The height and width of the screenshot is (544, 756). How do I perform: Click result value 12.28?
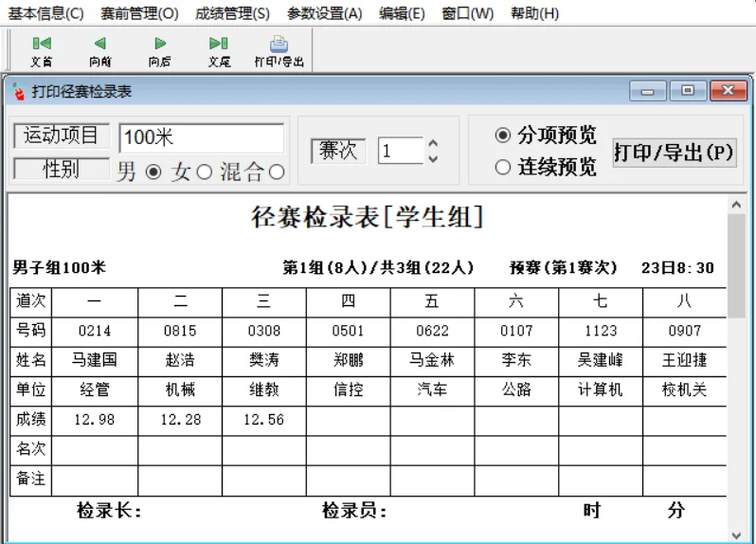tap(181, 420)
